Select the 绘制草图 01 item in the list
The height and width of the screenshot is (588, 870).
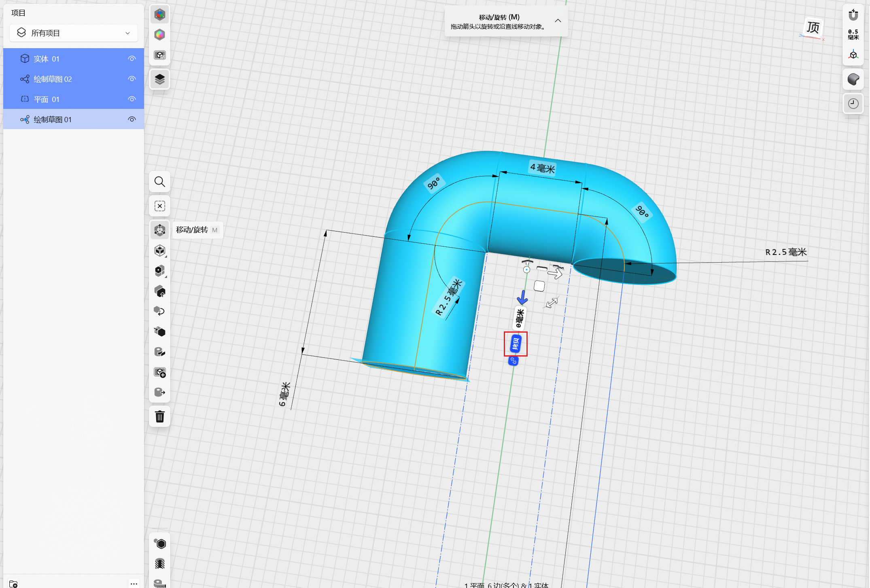pyautogui.click(x=53, y=119)
